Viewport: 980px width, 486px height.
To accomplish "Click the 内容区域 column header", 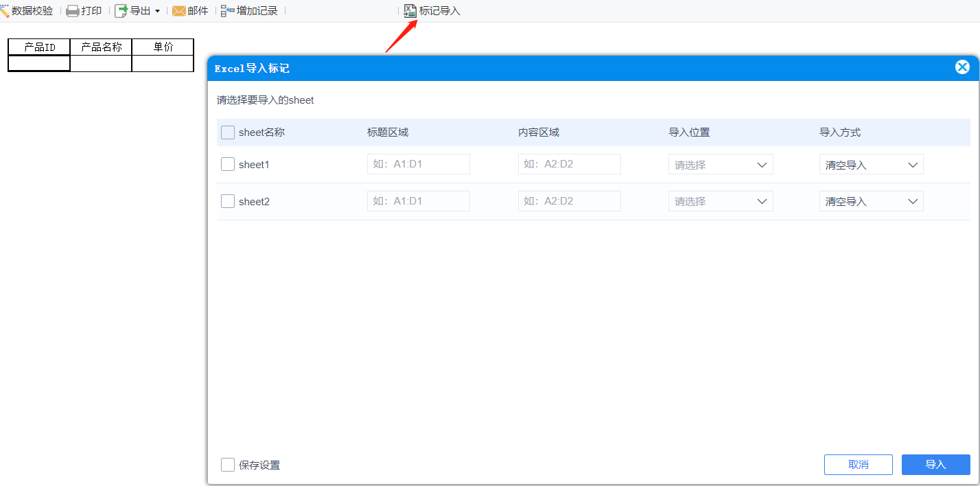I will 539,132.
